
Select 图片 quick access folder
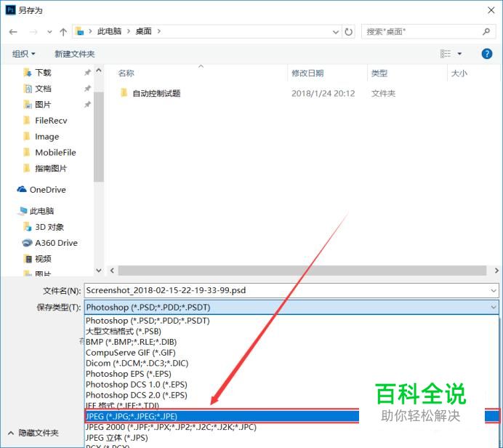[x=43, y=105]
